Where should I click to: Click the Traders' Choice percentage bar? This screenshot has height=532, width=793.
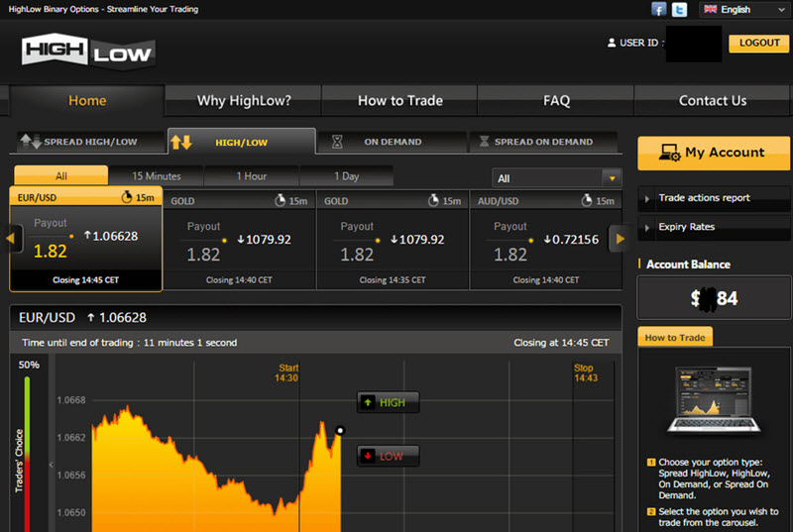point(27,454)
